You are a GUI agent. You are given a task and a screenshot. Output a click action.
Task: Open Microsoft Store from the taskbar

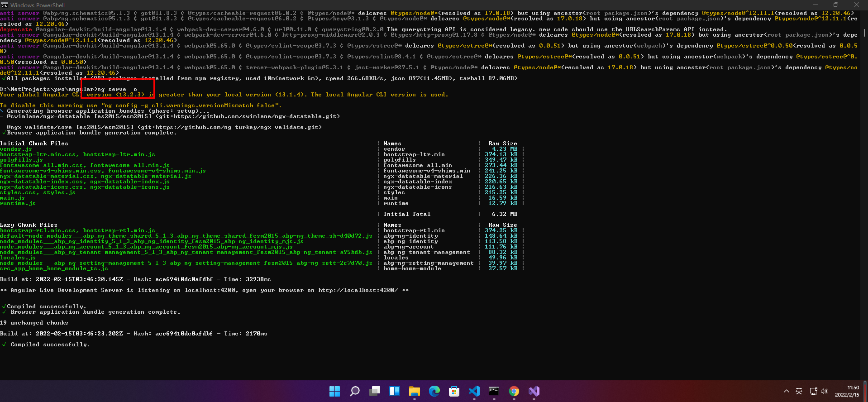pos(454,391)
